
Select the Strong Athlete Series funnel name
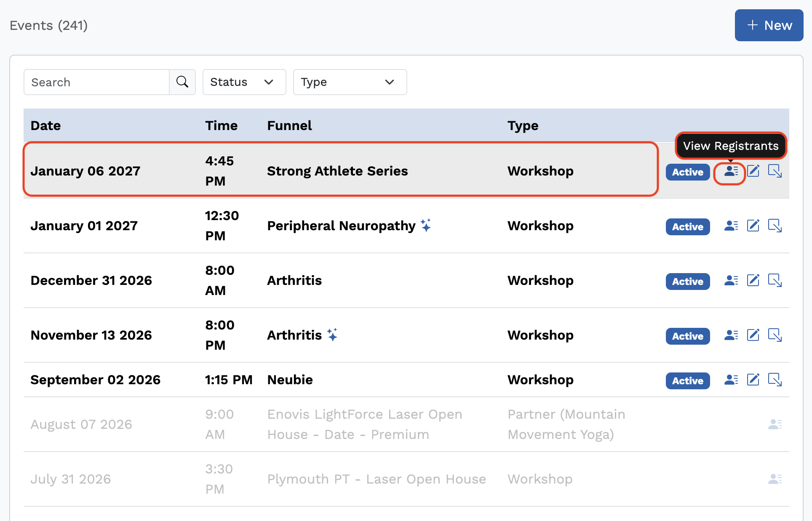(338, 171)
